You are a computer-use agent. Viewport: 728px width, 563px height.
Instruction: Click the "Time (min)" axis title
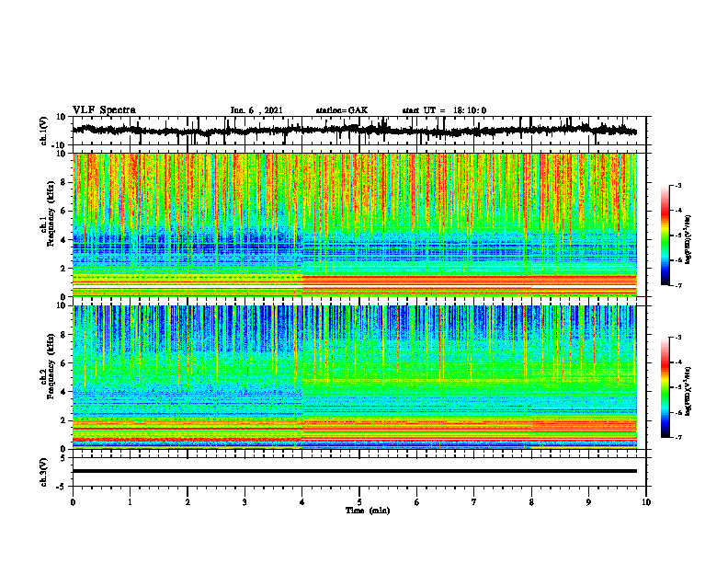tap(368, 511)
